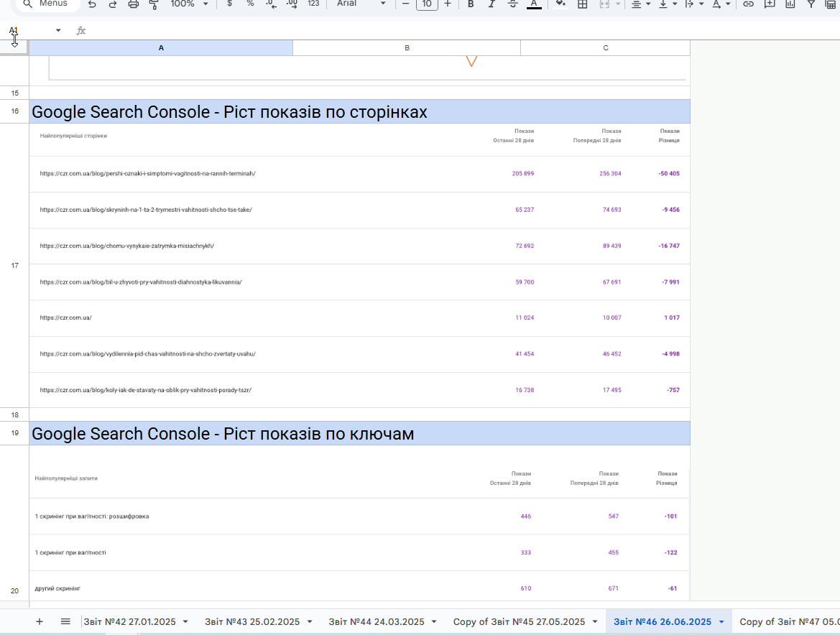
Task: Select column B header
Action: 407,47
